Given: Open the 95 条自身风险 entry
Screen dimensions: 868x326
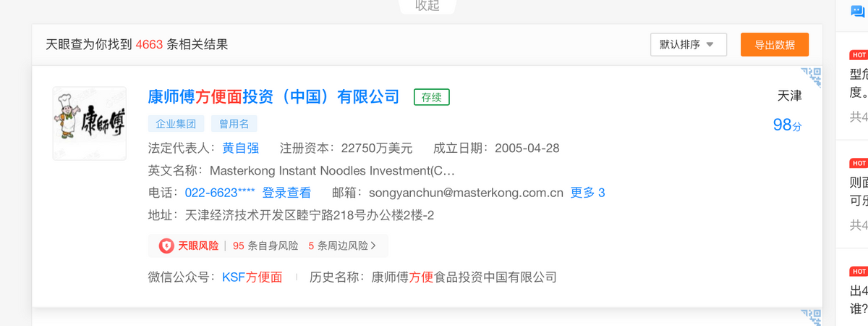Looking at the screenshot, I should pyautogui.click(x=265, y=246).
